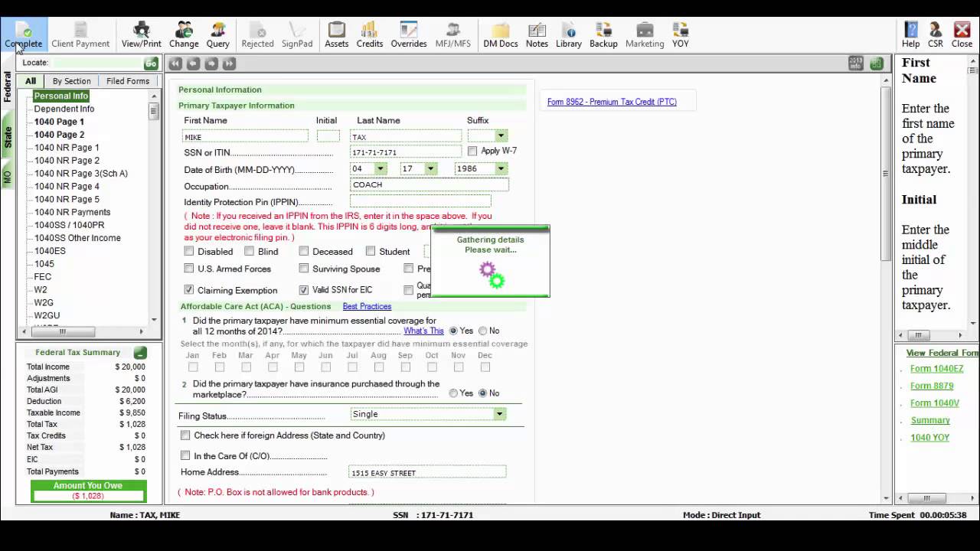Click the What's This link

click(x=423, y=331)
